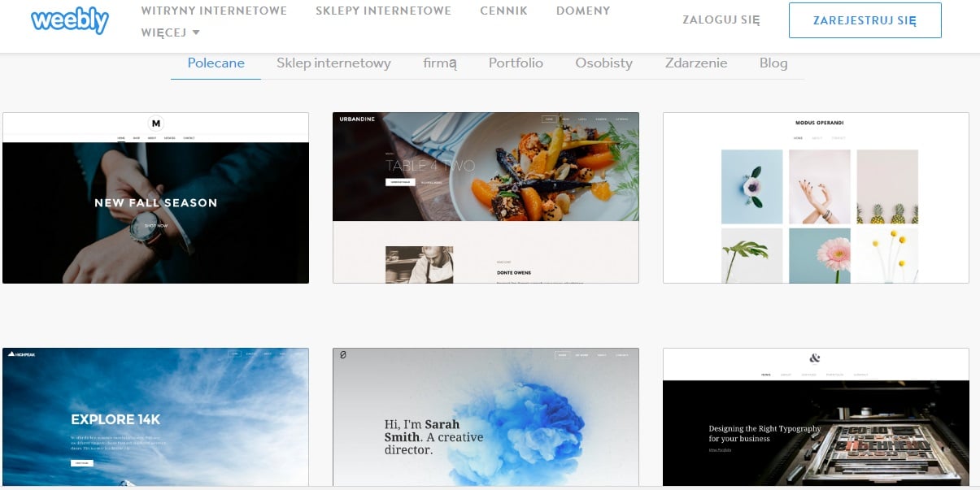The image size is (980, 490).
Task: Open Domeny menu item
Action: (x=583, y=11)
